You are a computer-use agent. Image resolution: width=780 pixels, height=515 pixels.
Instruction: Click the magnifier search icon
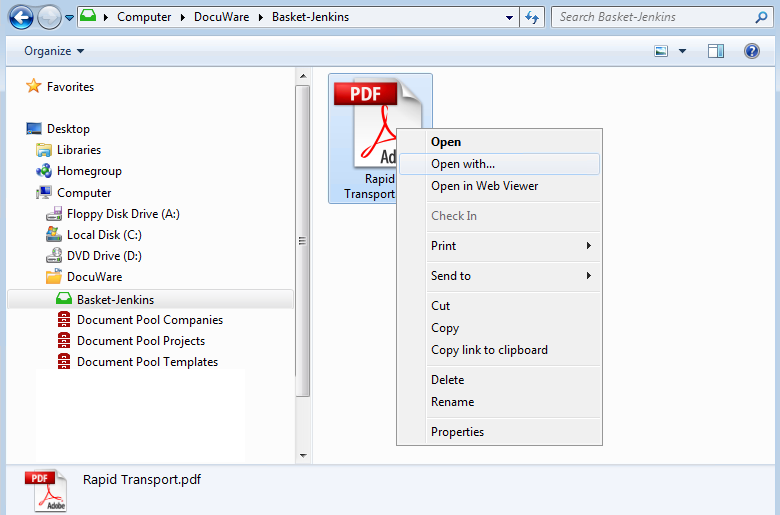coord(761,17)
